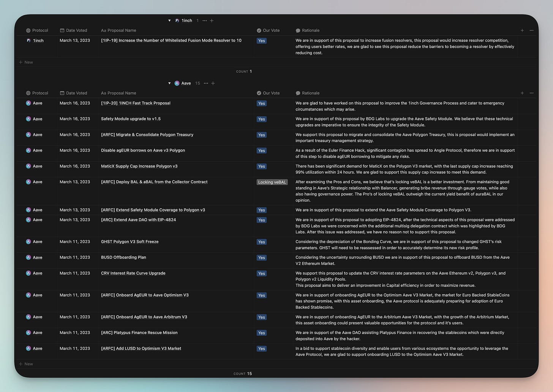
Task: Open Date Voted header in Aave table
Action: (x=74, y=93)
